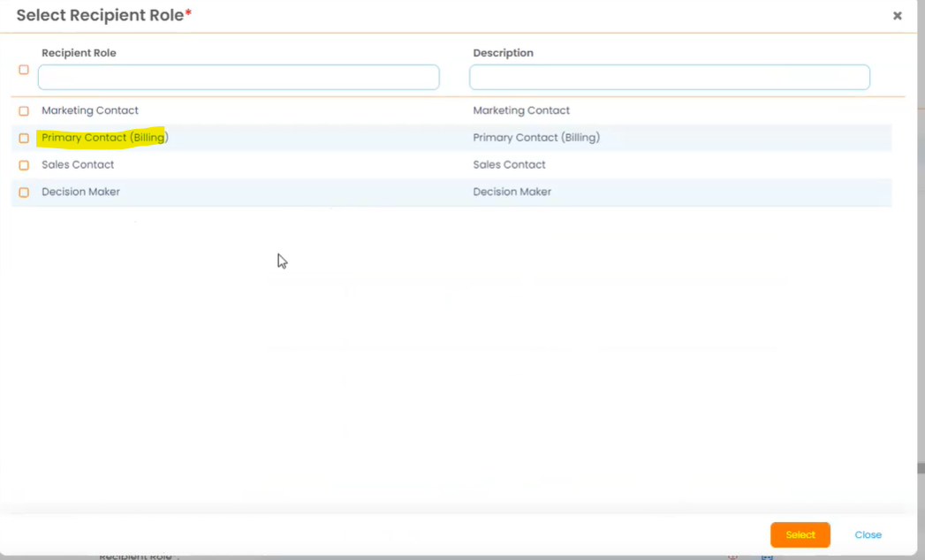
Task: Click the Recipient Role column header
Action: coord(79,53)
